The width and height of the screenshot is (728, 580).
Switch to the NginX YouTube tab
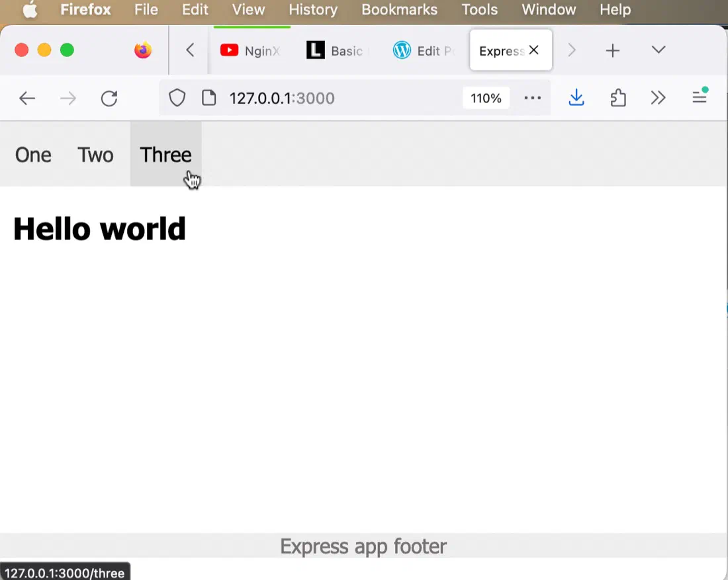(x=250, y=50)
